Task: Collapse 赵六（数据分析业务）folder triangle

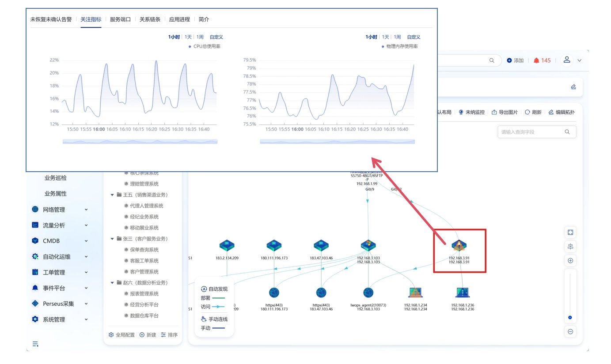Action: pyautogui.click(x=112, y=283)
